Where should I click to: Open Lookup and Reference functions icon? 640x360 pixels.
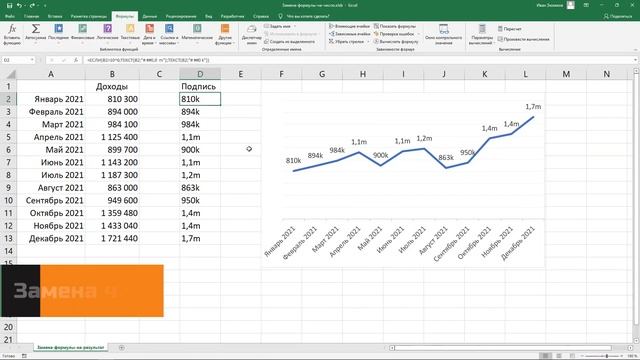click(169, 29)
